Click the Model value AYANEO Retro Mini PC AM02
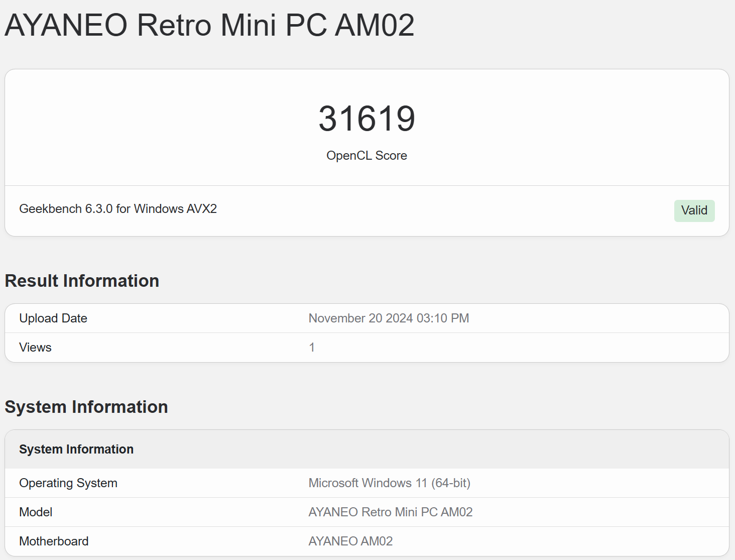This screenshot has height=560, width=735. [x=390, y=512]
